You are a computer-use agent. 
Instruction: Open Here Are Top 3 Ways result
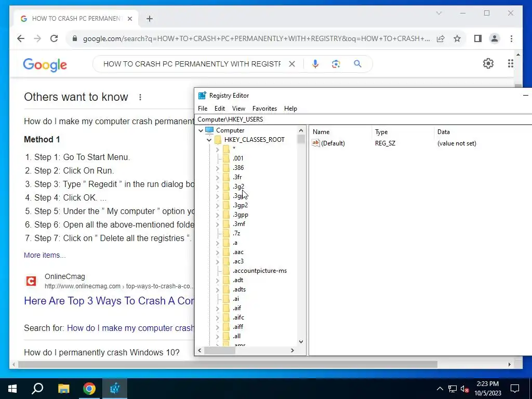pos(109,301)
